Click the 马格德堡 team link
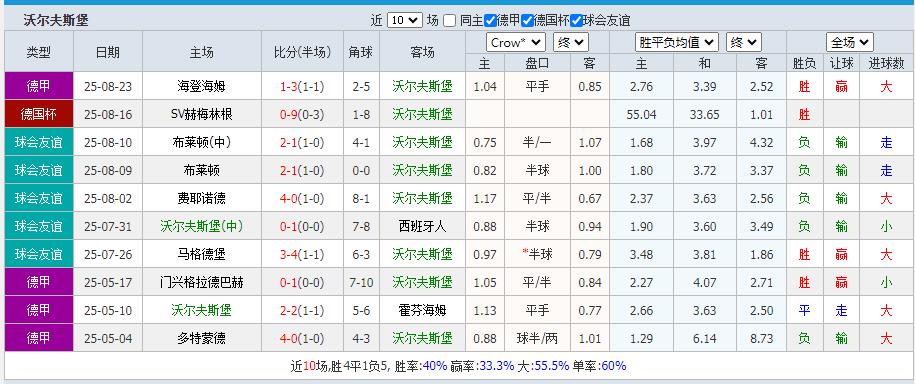Image resolution: width=915 pixels, height=384 pixels. 201,255
